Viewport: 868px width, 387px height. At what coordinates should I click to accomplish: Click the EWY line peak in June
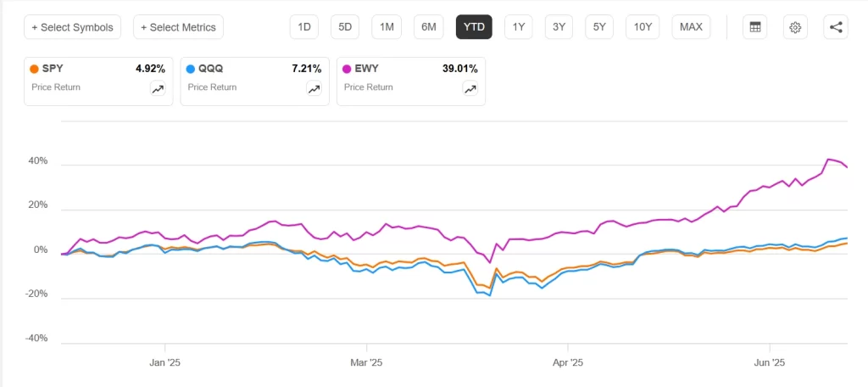coord(828,159)
